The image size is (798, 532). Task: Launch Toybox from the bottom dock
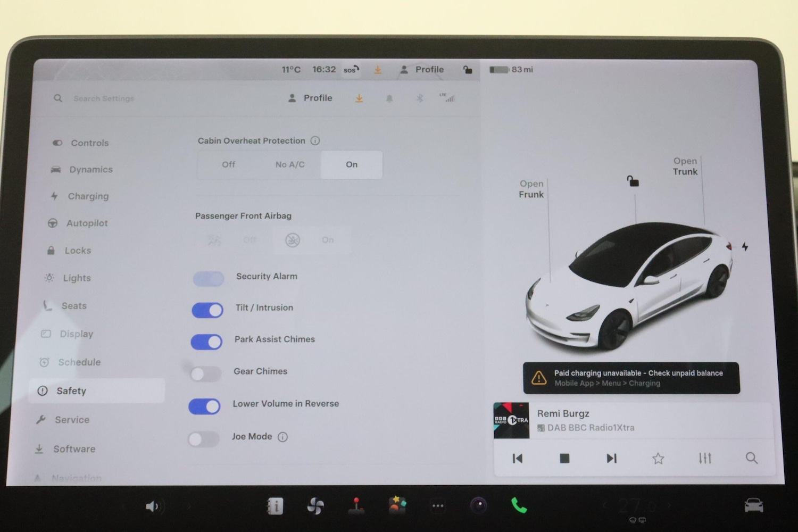click(397, 506)
